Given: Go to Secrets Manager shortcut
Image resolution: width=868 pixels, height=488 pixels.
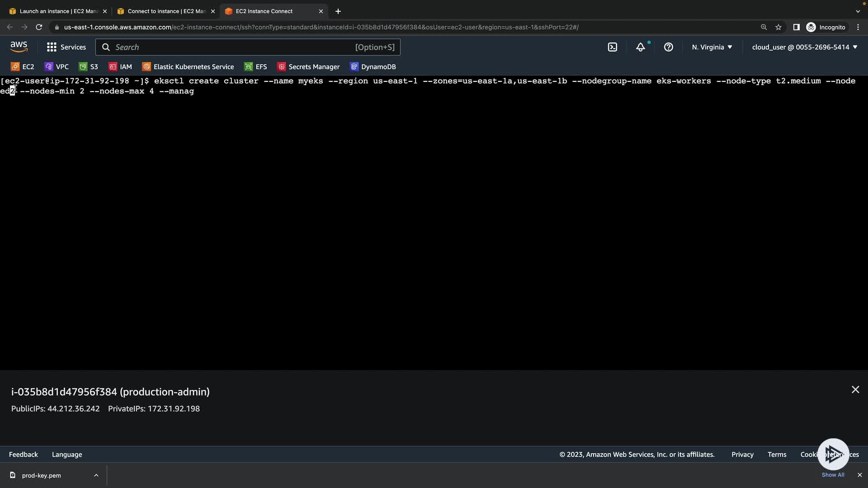Looking at the screenshot, I should pos(308,67).
